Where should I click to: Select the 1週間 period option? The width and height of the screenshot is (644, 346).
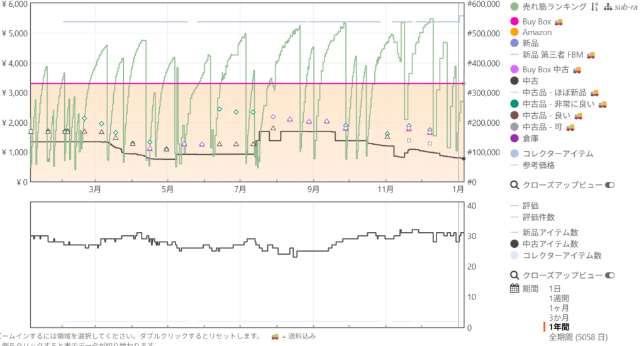point(560,298)
